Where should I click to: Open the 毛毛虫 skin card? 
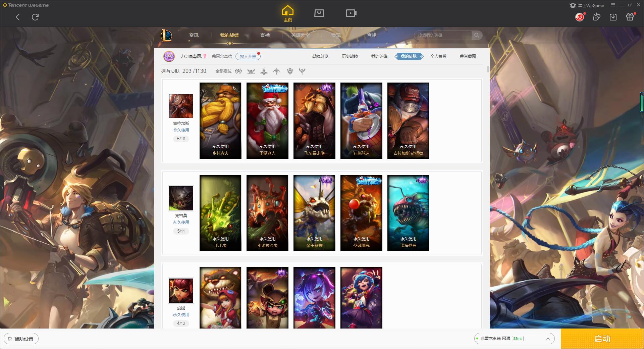point(220,213)
